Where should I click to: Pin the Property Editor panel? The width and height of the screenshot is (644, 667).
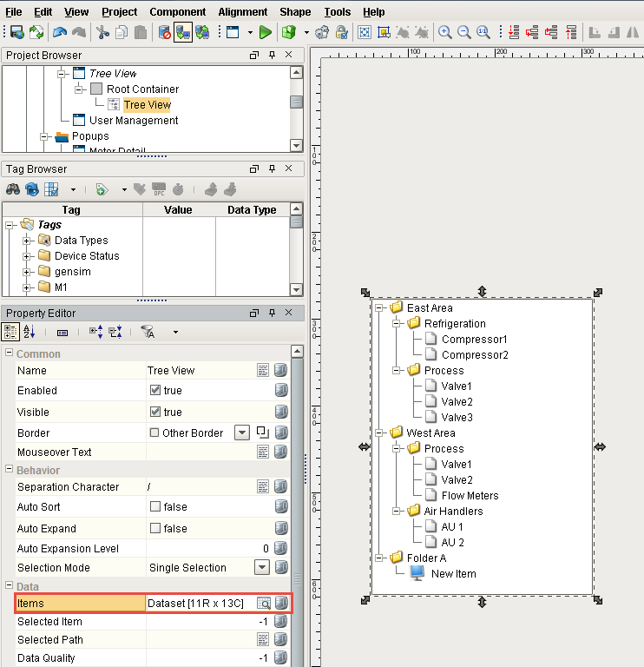[272, 313]
